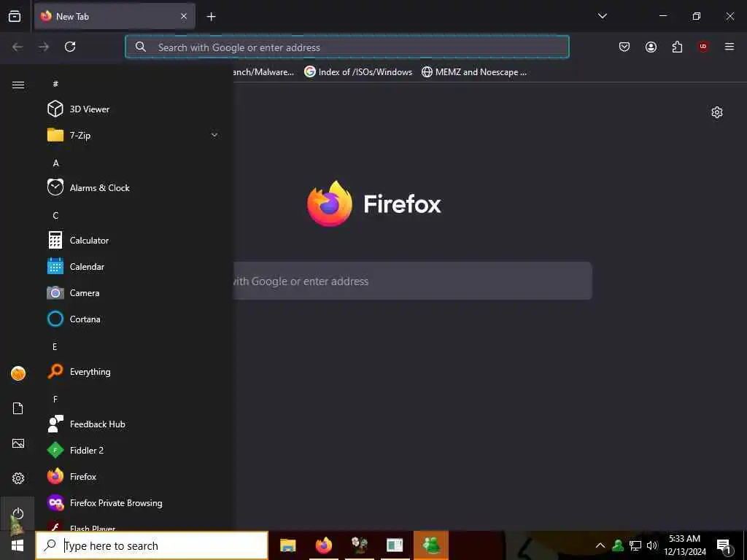Open Firefox account icon
This screenshot has height=560, width=747.
[651, 47]
